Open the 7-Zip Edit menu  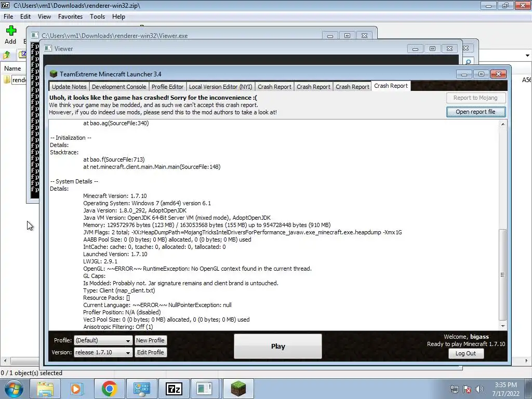point(25,17)
